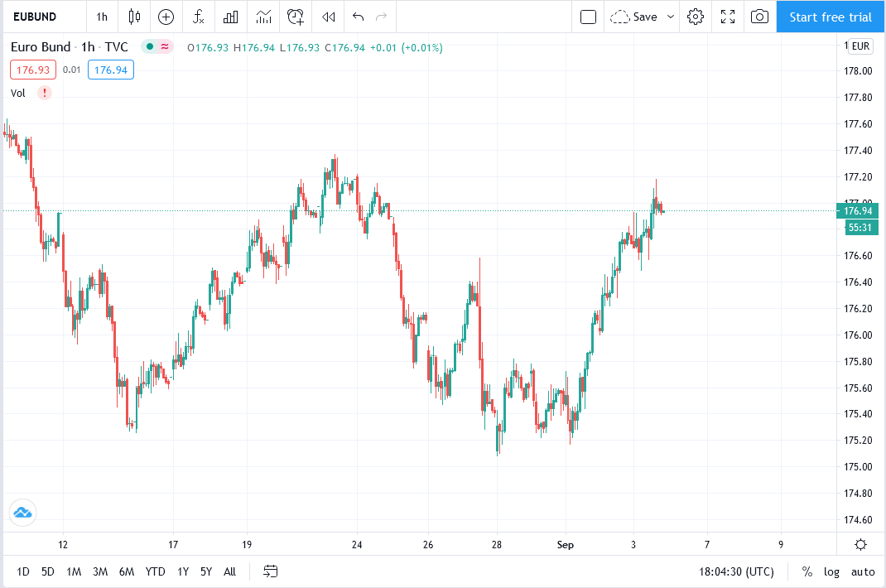Open the go-to-date calendar icon
The image size is (886, 588).
click(x=271, y=571)
